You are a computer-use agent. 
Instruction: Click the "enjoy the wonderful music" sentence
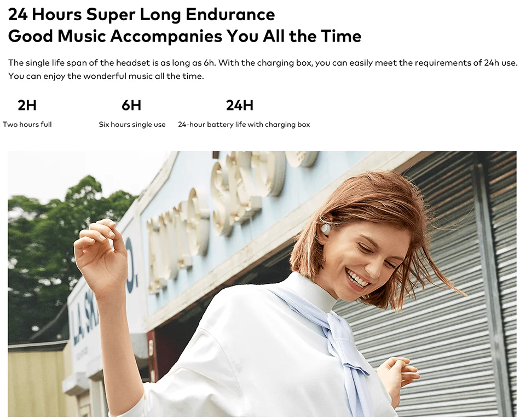(106, 76)
